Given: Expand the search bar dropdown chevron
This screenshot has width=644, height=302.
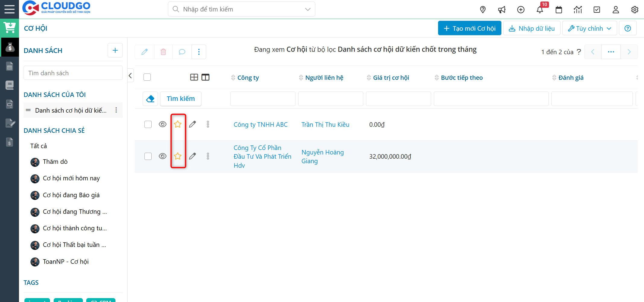Looking at the screenshot, I should [x=308, y=9].
